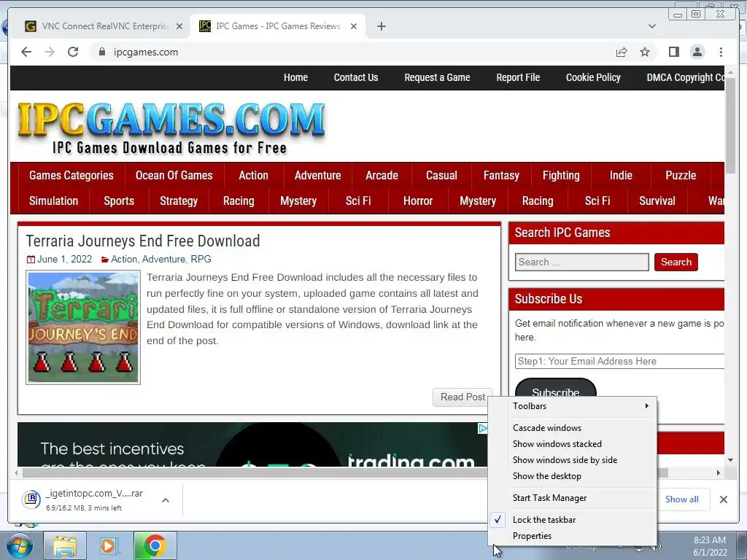
Task: Open the tab search chevron
Action: pos(652,26)
